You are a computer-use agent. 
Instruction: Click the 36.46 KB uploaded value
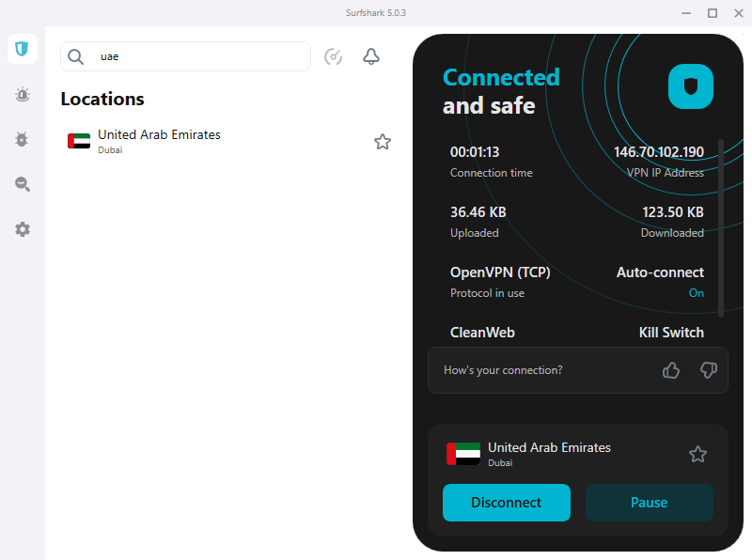[x=478, y=212]
